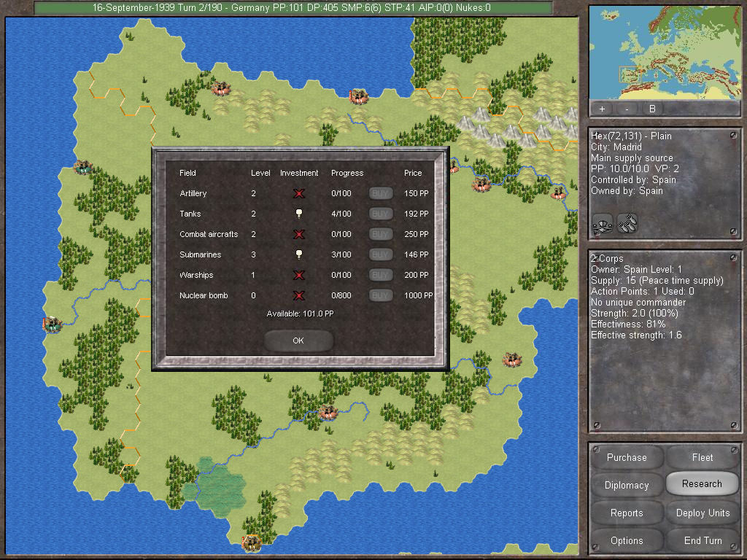The image size is (747, 560).
Task: Open the Diplomacy menu
Action: click(x=627, y=485)
